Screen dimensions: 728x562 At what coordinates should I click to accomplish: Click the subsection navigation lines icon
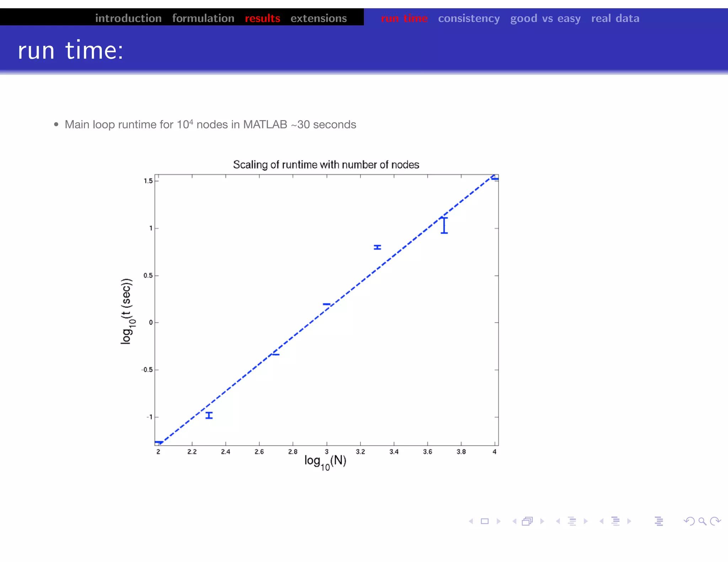pyautogui.click(x=572, y=521)
